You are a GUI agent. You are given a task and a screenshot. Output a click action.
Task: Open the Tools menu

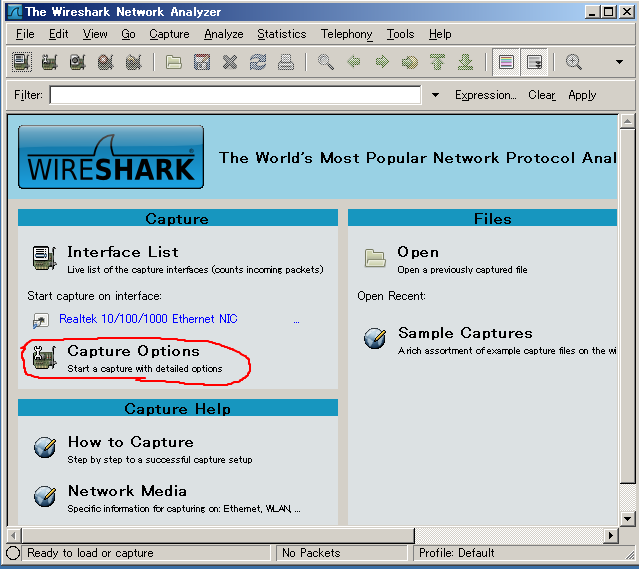click(400, 34)
